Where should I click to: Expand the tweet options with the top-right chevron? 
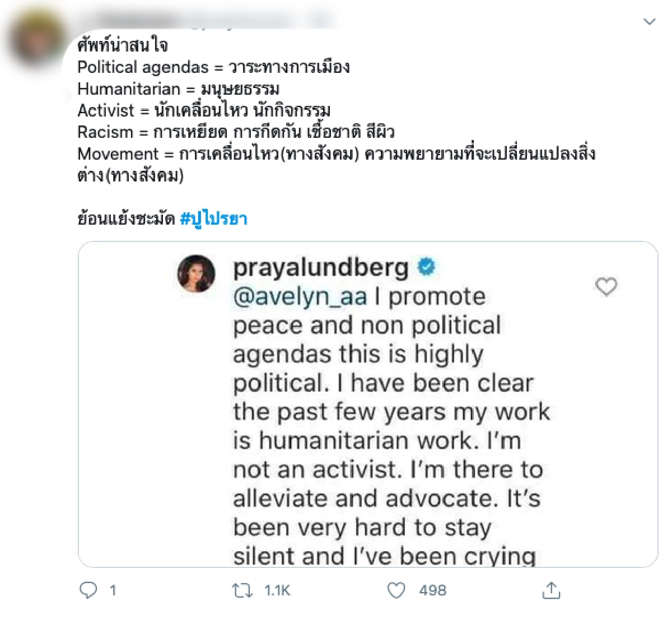[650, 21]
